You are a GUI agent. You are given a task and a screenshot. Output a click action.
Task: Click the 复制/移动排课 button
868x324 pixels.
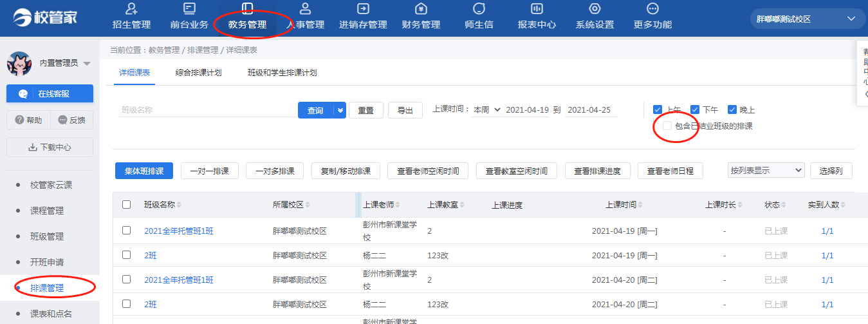(346, 171)
